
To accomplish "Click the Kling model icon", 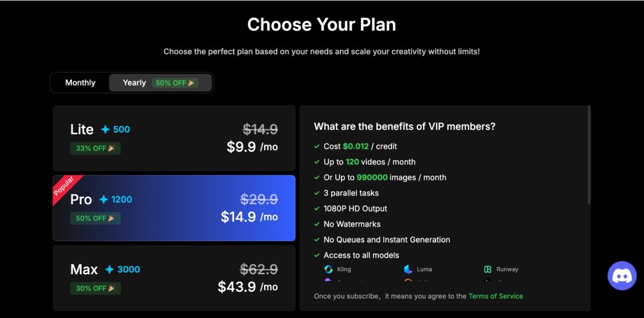I will point(328,270).
